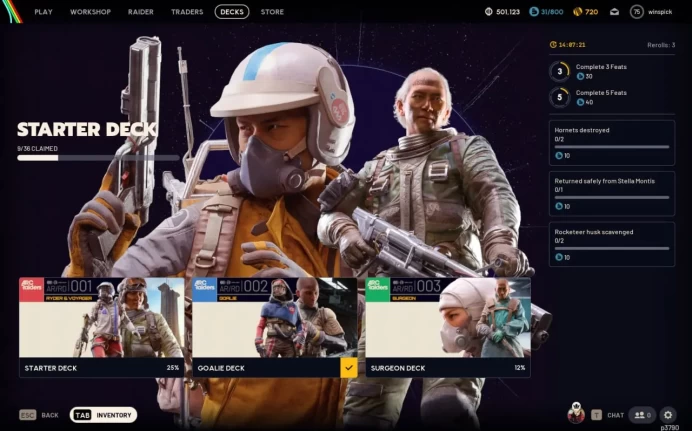Click the reward icon under Complete 5 Feats
This screenshot has width=692, height=431.
pyautogui.click(x=580, y=102)
